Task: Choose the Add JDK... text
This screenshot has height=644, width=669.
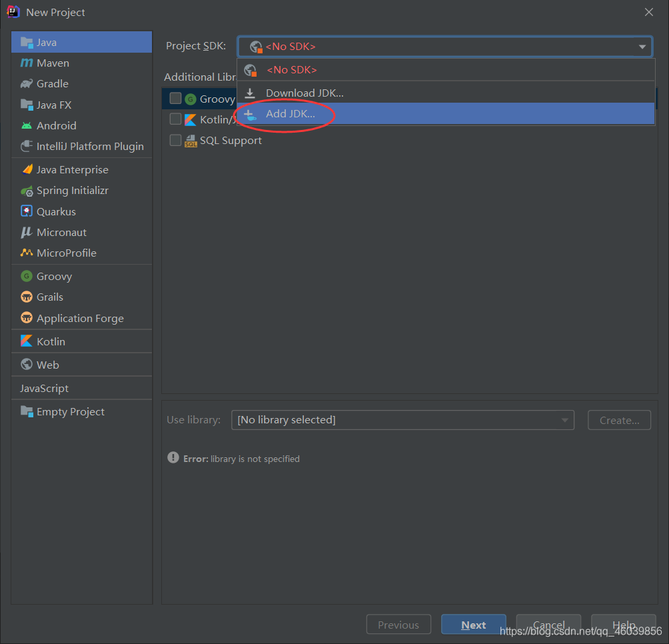Action: pyautogui.click(x=291, y=114)
